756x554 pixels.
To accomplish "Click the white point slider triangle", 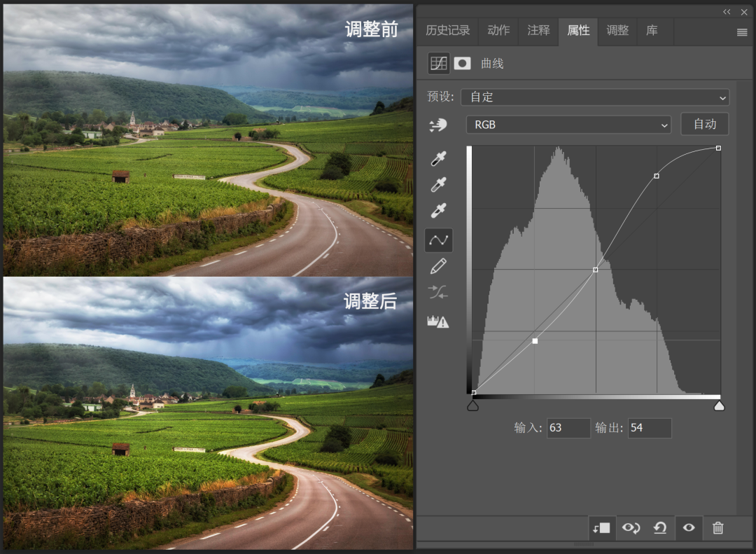I will pos(719,406).
